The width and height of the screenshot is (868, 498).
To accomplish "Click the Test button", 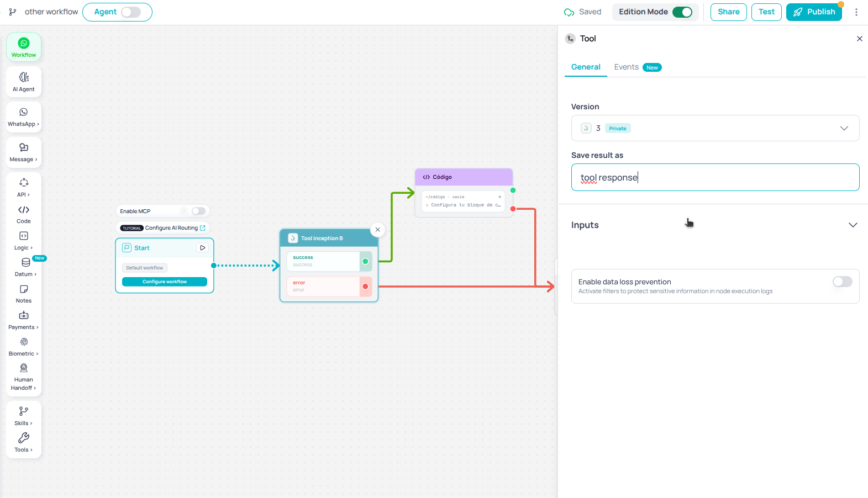I will point(766,12).
